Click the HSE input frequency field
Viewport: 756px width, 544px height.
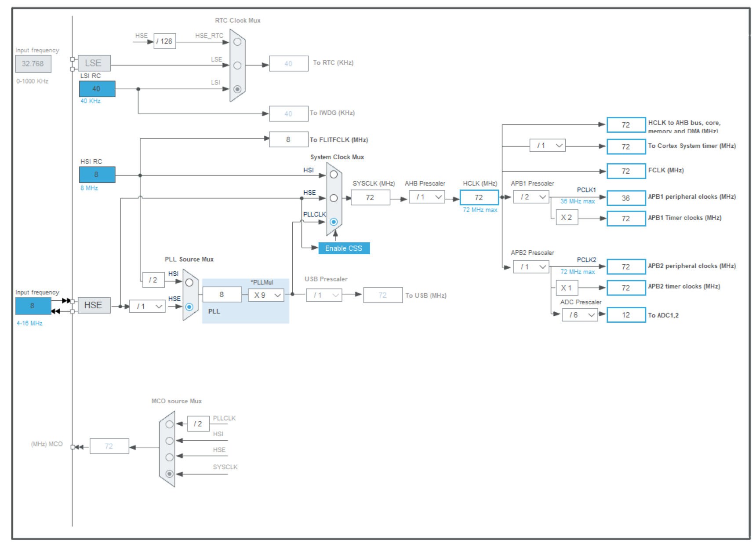pyautogui.click(x=33, y=306)
